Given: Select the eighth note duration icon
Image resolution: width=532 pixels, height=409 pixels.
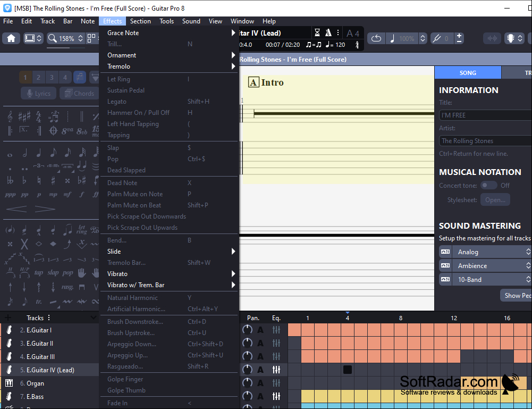Looking at the screenshot, I should (x=53, y=153).
